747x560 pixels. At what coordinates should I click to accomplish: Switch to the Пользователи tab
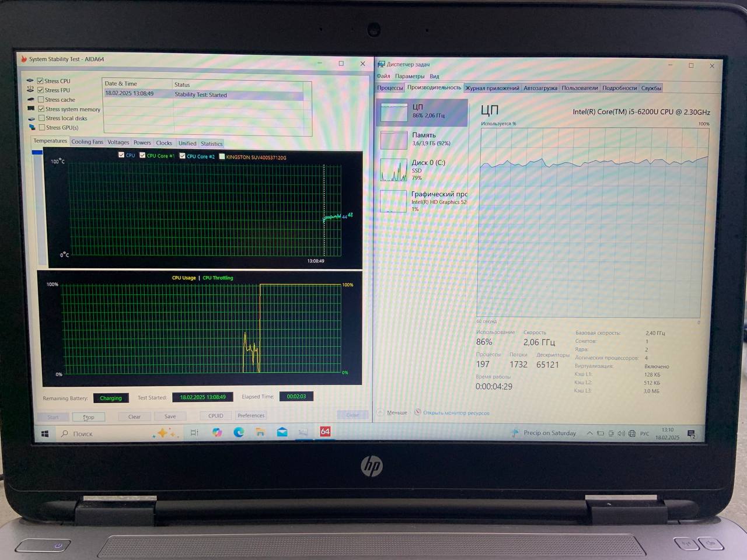580,88
